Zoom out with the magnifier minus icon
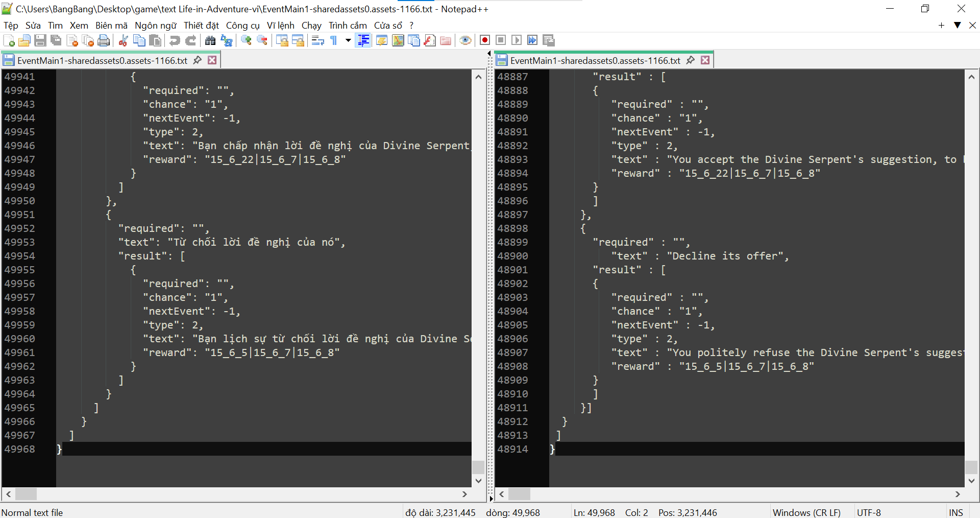This screenshot has width=980, height=518. click(262, 40)
